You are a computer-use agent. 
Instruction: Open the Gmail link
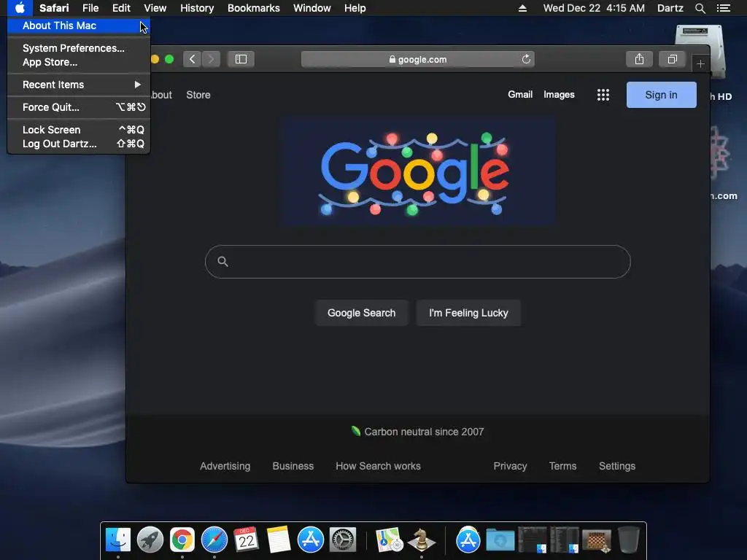tap(520, 95)
